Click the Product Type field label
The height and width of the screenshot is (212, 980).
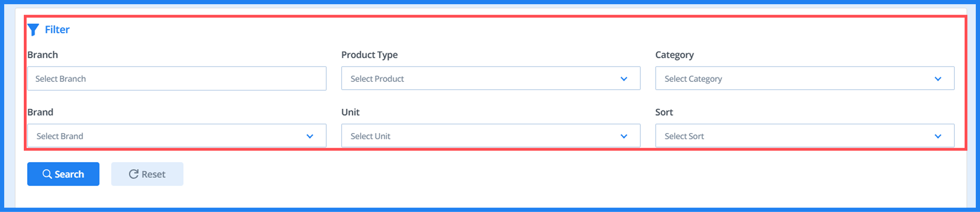[369, 55]
